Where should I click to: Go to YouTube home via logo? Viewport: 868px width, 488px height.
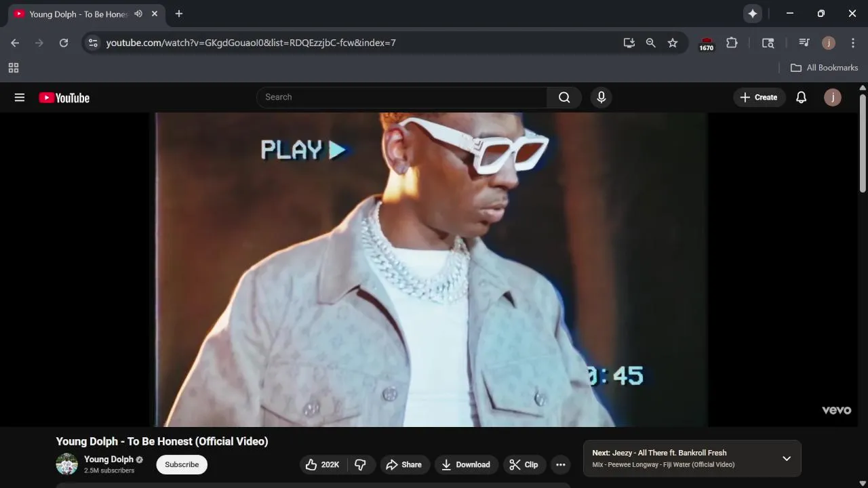pos(64,98)
